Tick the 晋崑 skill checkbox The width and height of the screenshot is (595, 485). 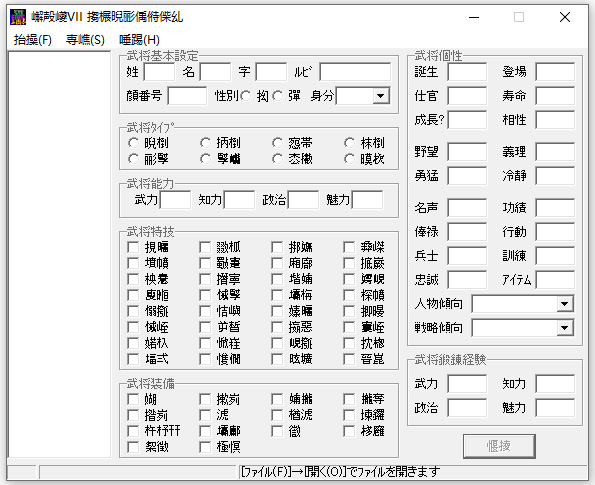[349, 359]
